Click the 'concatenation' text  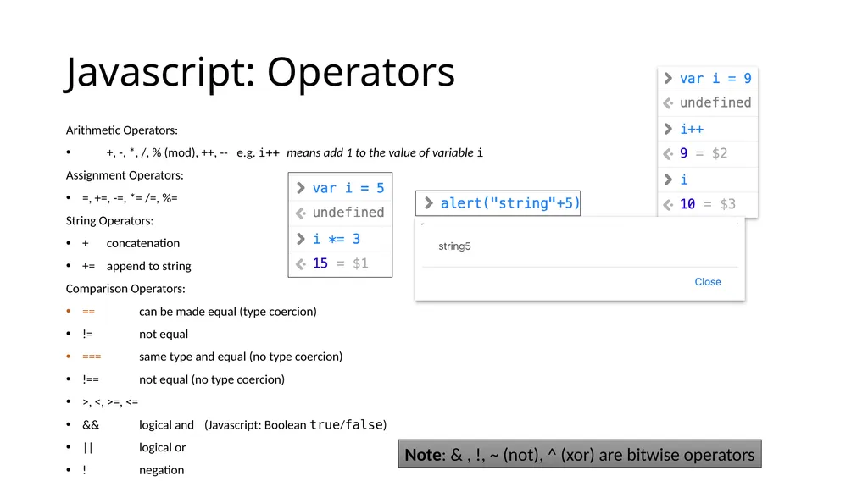(x=142, y=244)
